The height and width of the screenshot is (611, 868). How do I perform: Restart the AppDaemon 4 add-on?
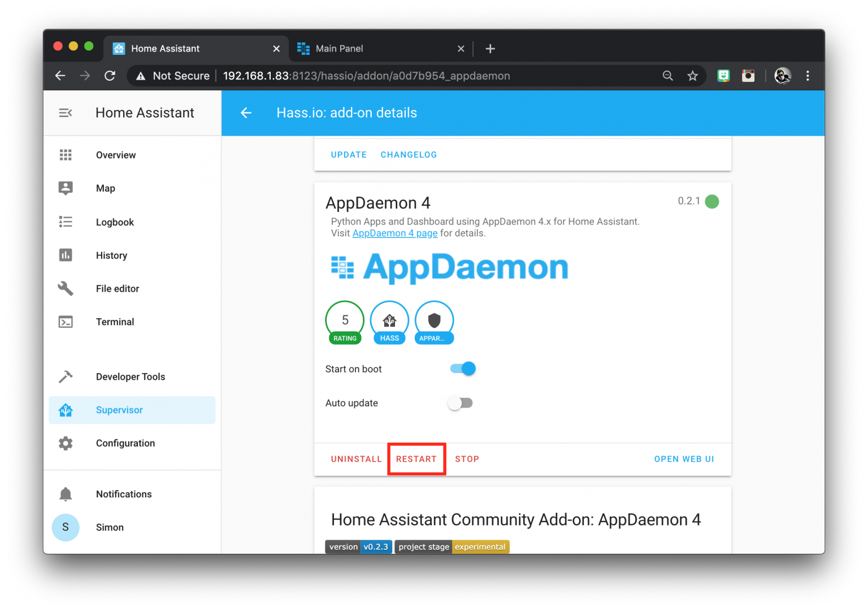click(416, 458)
